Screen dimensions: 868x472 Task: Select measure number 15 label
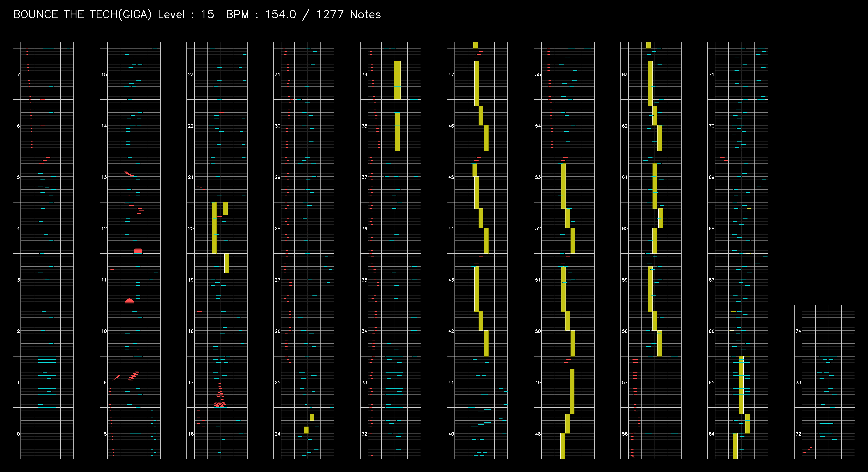[104, 75]
